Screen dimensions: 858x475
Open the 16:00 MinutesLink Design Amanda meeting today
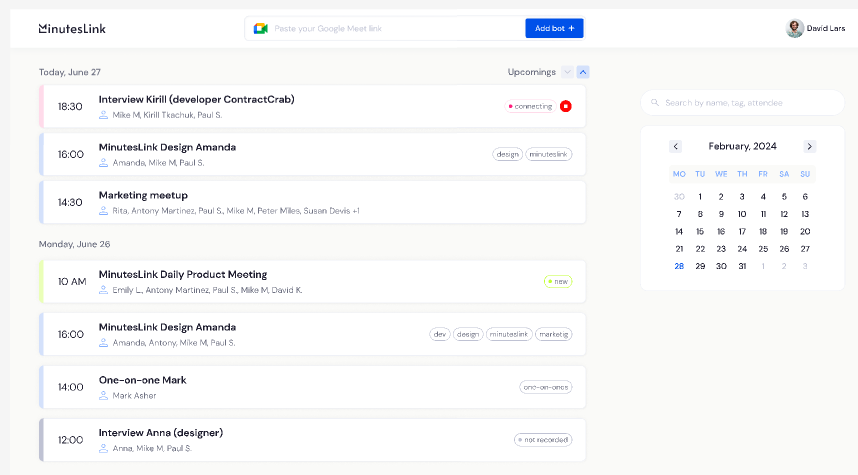coord(312,154)
